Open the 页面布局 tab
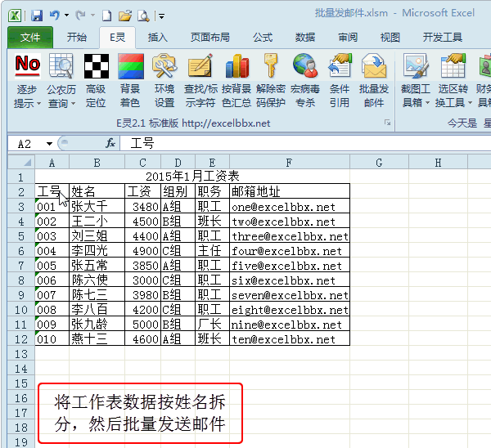Screen dimensions: 491x448 pyautogui.click(x=210, y=38)
